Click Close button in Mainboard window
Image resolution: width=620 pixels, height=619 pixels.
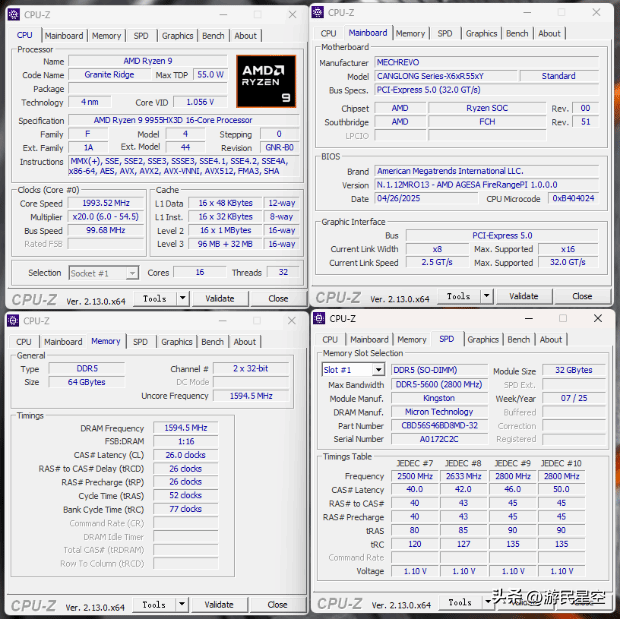(x=582, y=296)
